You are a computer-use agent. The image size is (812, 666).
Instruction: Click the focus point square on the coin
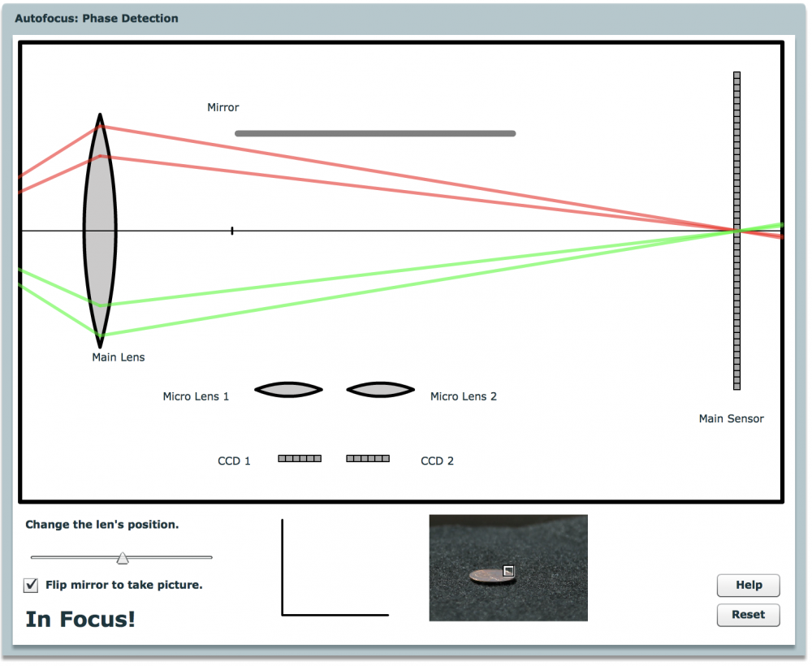508,571
